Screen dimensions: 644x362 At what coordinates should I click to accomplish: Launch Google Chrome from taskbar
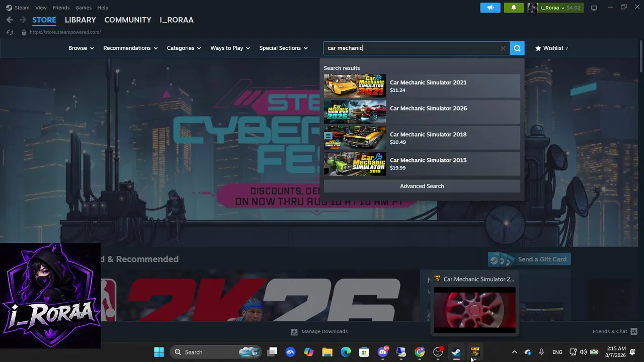[x=420, y=352]
